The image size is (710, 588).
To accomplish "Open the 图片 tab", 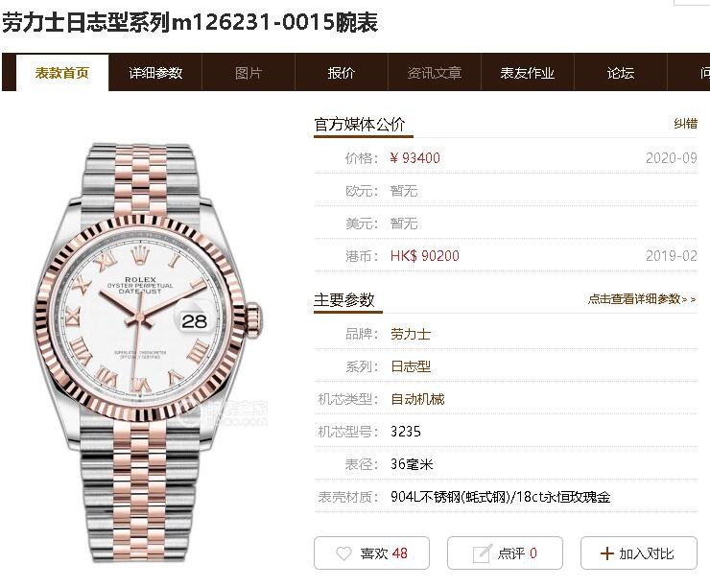I will (x=248, y=73).
